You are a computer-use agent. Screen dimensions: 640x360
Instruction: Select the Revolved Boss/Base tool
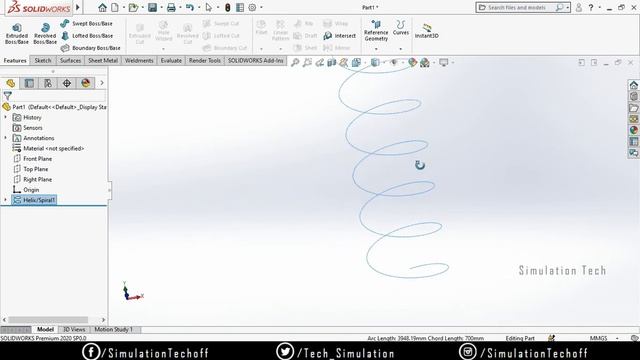45,33
